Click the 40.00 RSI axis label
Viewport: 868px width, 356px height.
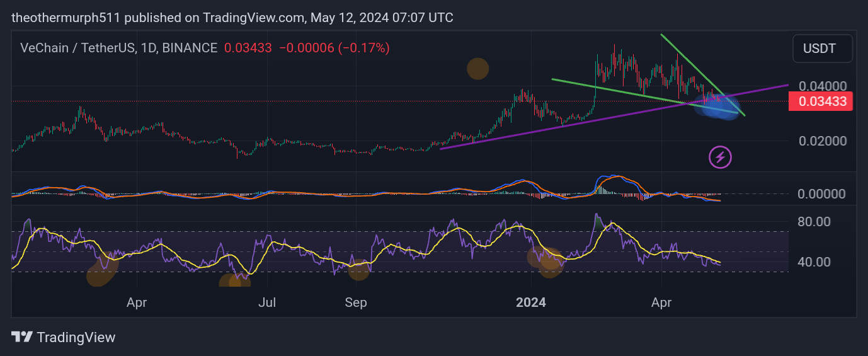click(x=814, y=261)
